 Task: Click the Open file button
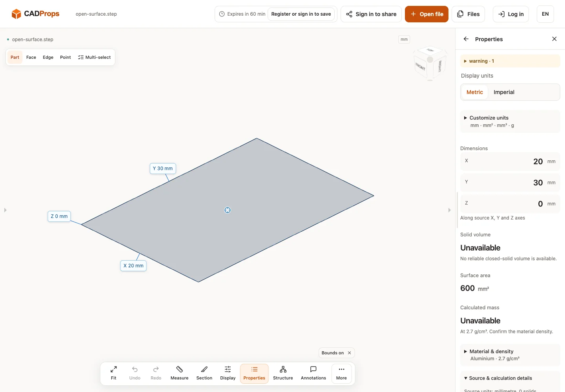tap(426, 14)
